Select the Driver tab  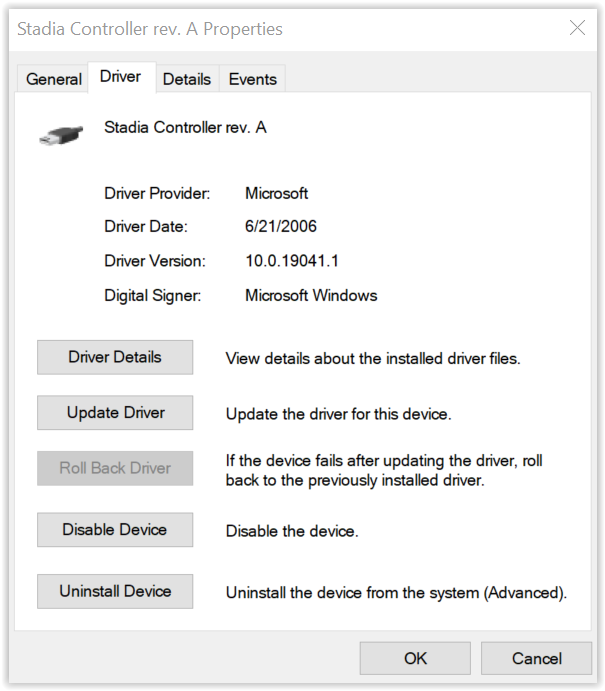click(121, 77)
